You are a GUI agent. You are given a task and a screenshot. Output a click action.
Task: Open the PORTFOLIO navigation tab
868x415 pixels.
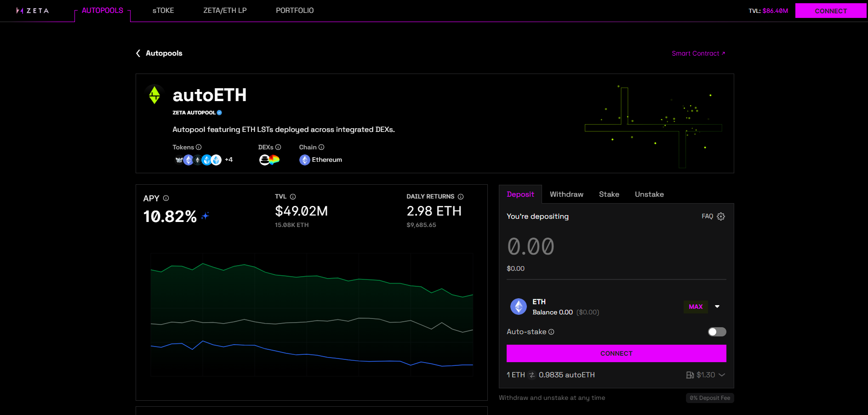click(x=295, y=11)
